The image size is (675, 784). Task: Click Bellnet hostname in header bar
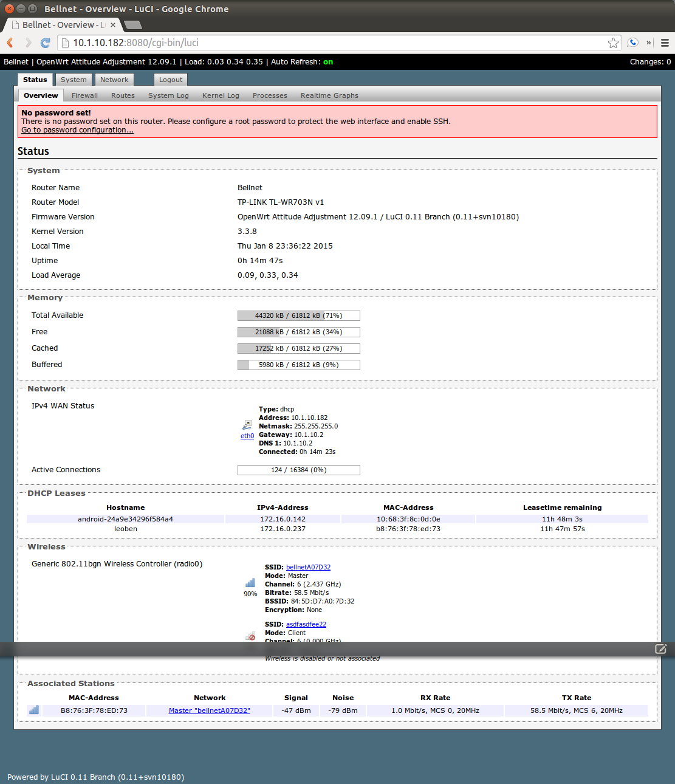tap(16, 62)
